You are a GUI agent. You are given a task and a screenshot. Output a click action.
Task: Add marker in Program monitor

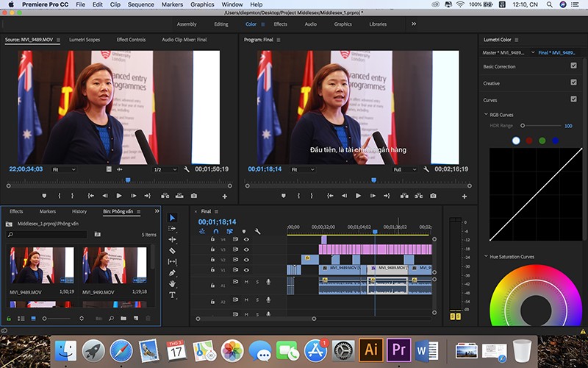pyautogui.click(x=284, y=196)
